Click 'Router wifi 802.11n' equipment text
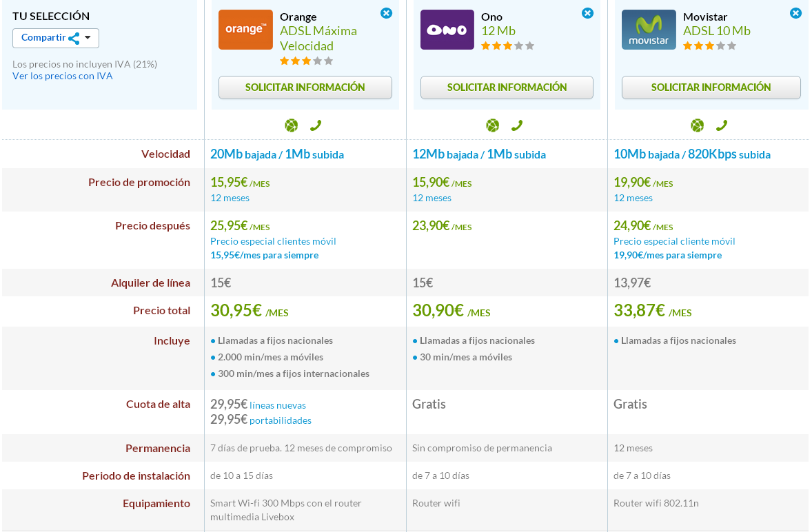 coord(656,503)
